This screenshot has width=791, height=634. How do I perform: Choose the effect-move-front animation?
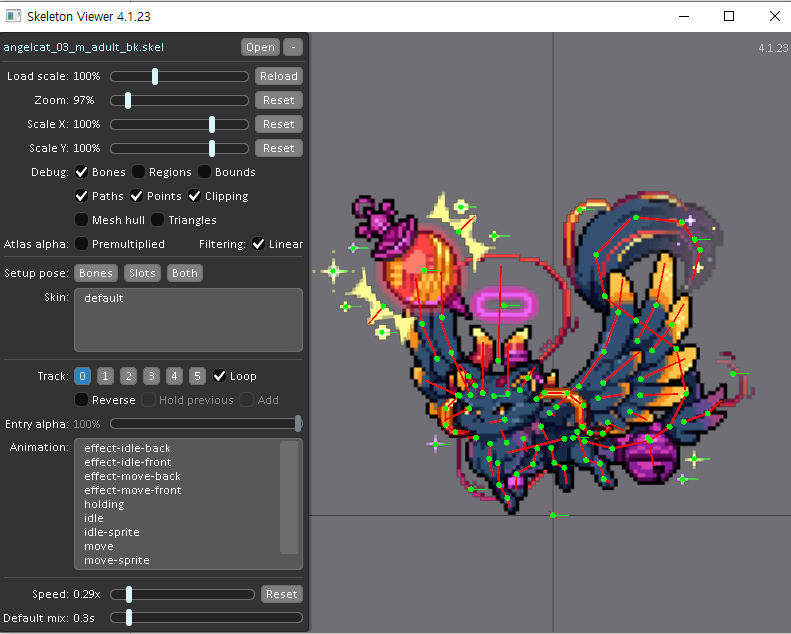(133, 490)
